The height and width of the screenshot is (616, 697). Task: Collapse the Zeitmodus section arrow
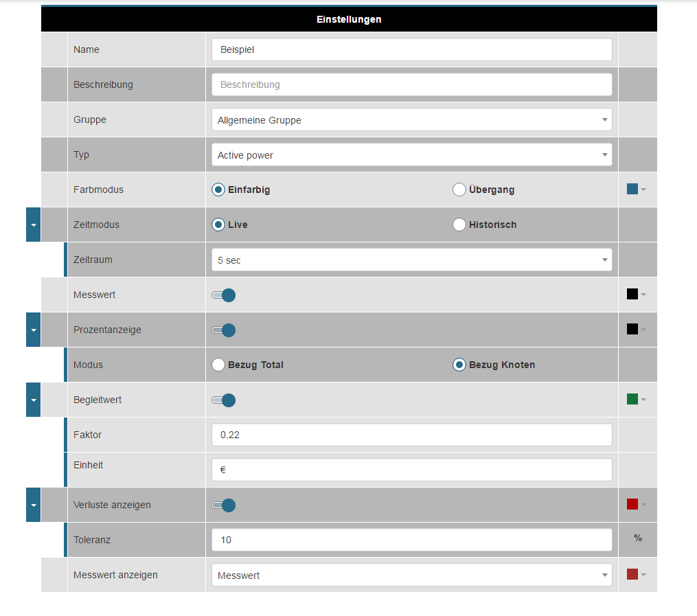tap(33, 225)
